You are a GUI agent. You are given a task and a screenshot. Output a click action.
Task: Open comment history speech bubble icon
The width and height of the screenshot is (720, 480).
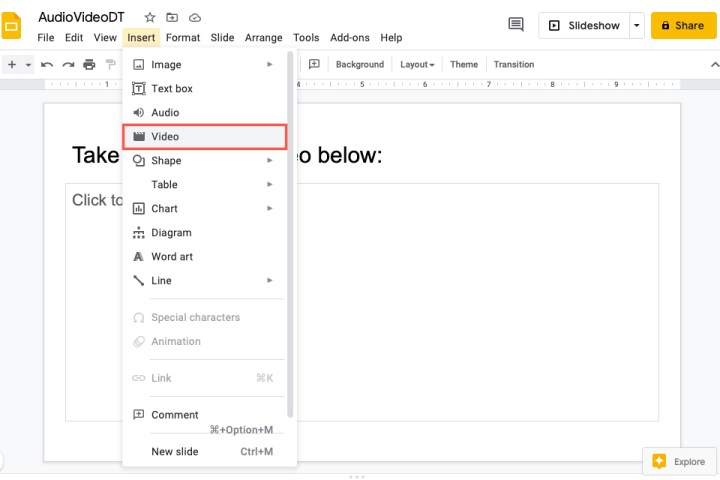[x=516, y=25]
